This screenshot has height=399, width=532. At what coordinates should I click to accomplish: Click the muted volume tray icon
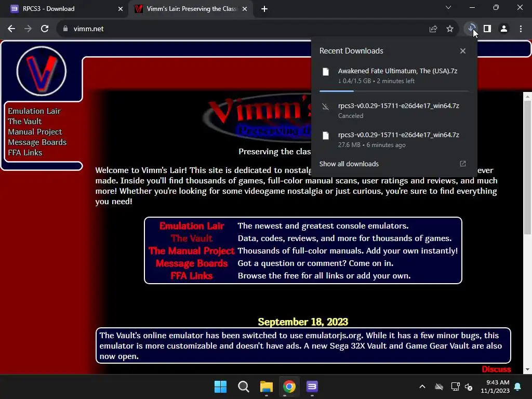click(469, 387)
